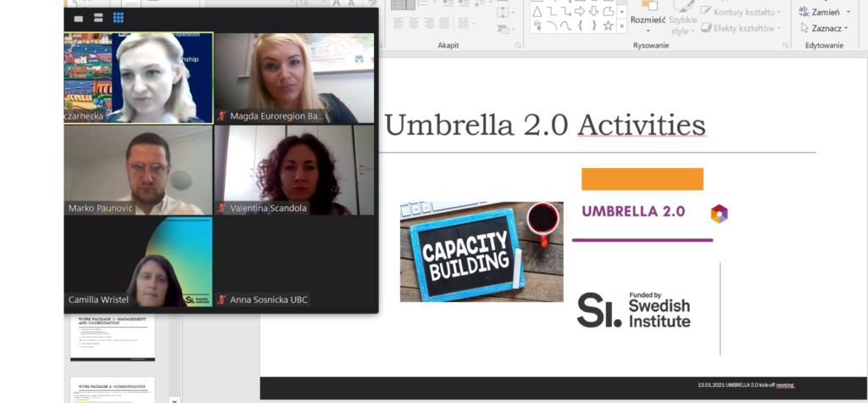Pick the down arrow shape
Image resolution: width=868 pixels, height=403 pixels.
click(x=594, y=12)
